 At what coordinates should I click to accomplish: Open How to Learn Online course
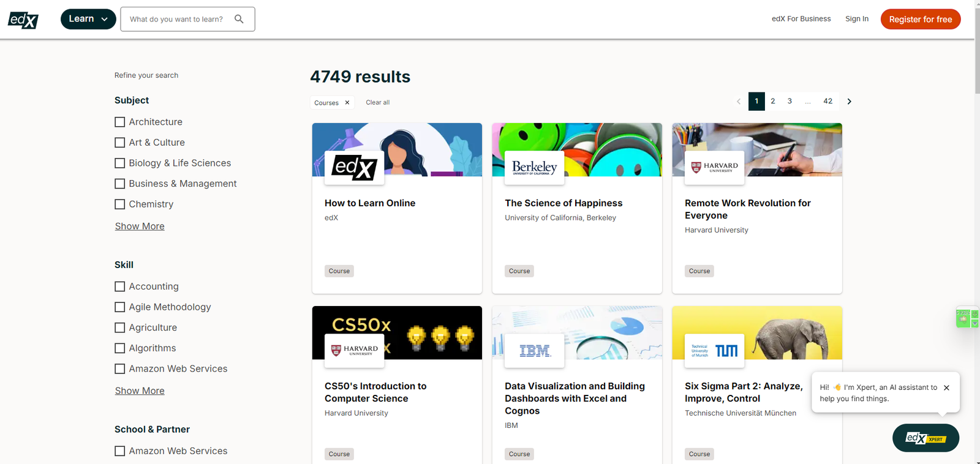370,203
